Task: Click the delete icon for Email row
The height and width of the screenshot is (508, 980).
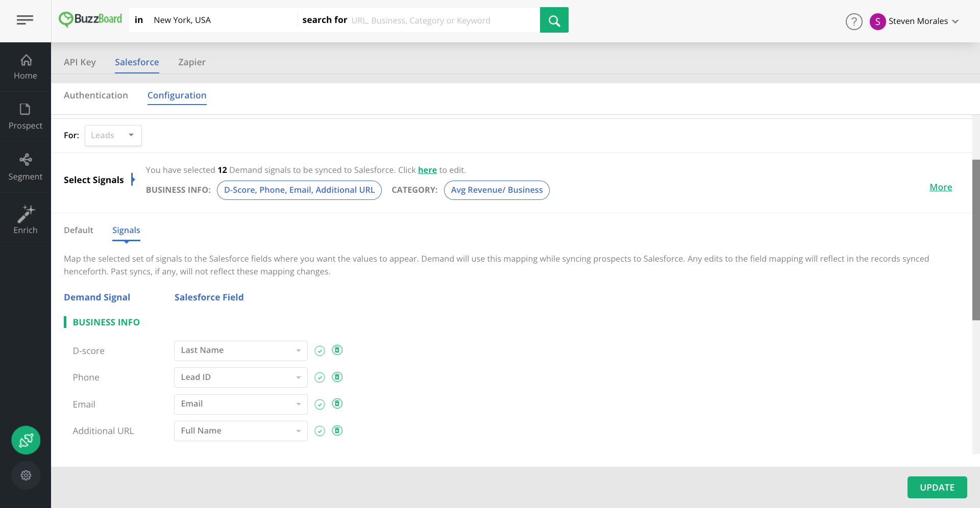Action: click(337, 403)
